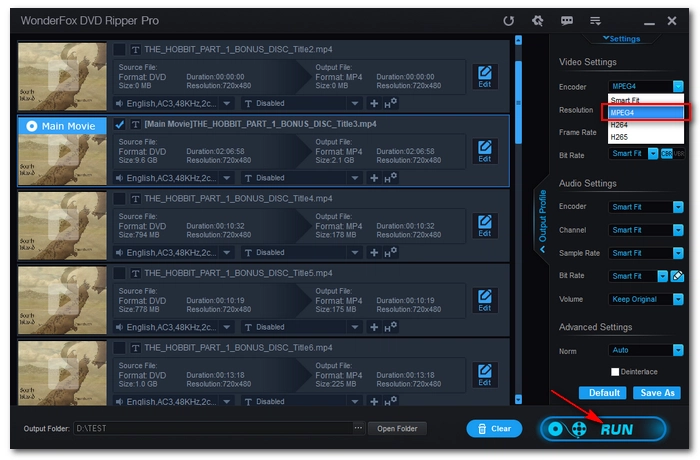Click the scroll up arrow of file list
The width and height of the screenshot is (700, 460).
pyautogui.click(x=518, y=41)
